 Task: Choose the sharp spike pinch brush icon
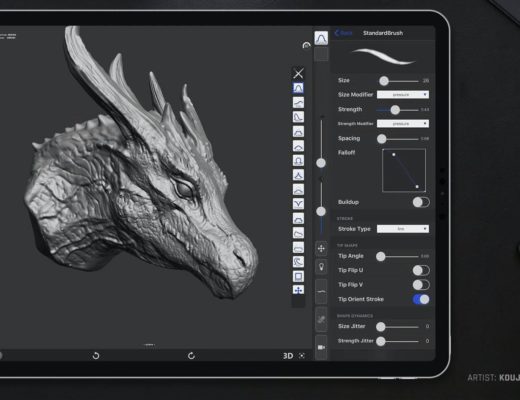tap(298, 175)
